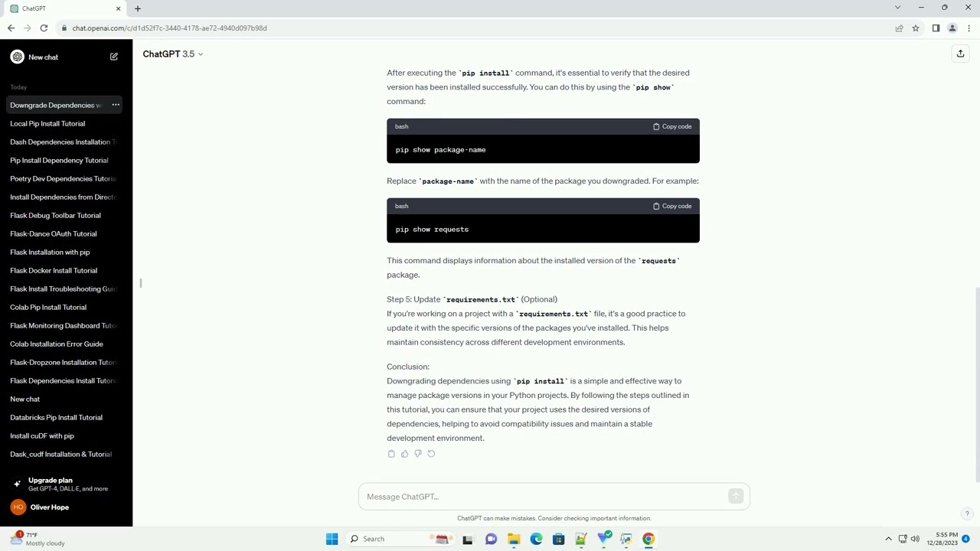
Task: Open Install cuDF with pip chat
Action: click(x=66, y=435)
